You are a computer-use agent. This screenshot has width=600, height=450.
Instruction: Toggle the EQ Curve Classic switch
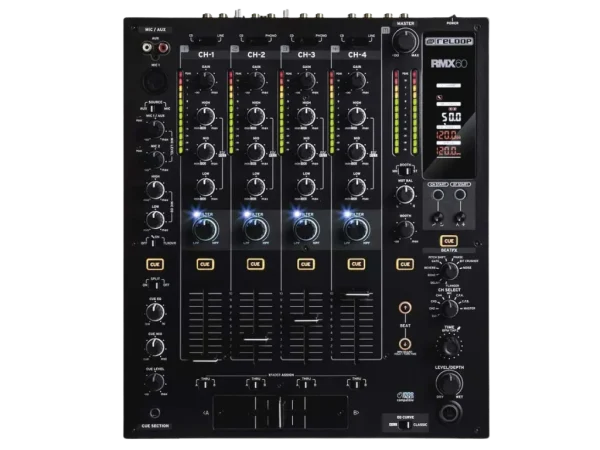tap(403, 425)
